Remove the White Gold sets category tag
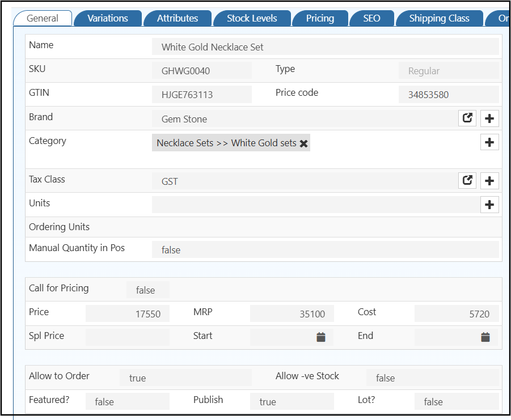 (x=304, y=143)
